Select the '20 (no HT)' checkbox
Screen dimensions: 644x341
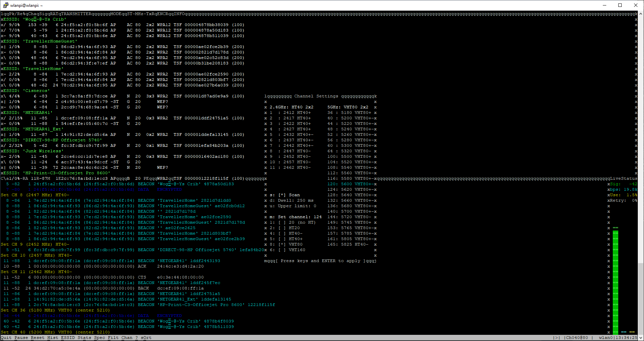[282, 222]
